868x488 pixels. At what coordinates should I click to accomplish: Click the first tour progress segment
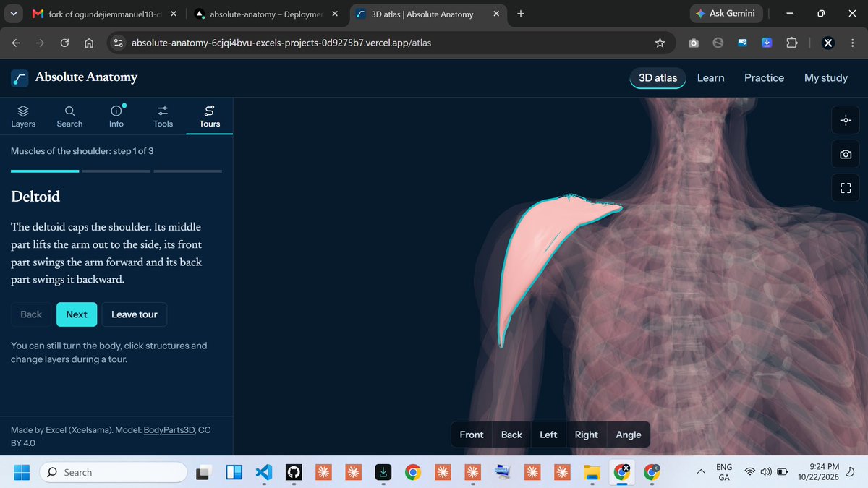(45, 171)
